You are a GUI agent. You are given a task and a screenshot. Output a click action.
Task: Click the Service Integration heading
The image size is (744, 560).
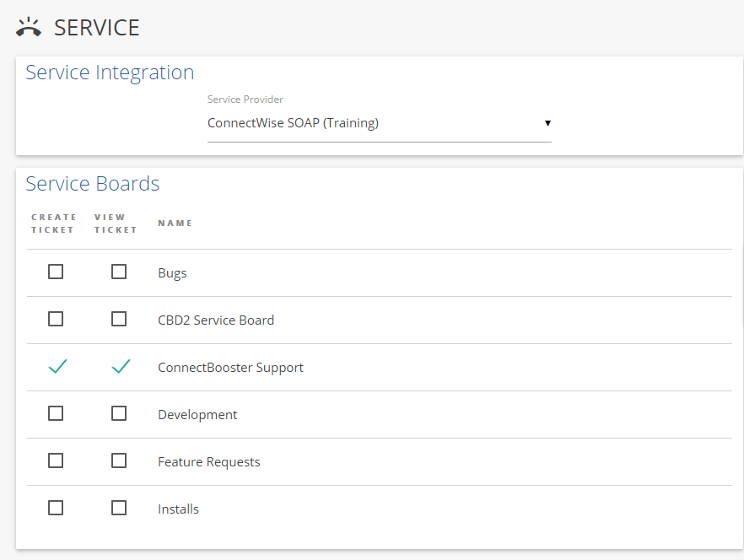tap(110, 73)
